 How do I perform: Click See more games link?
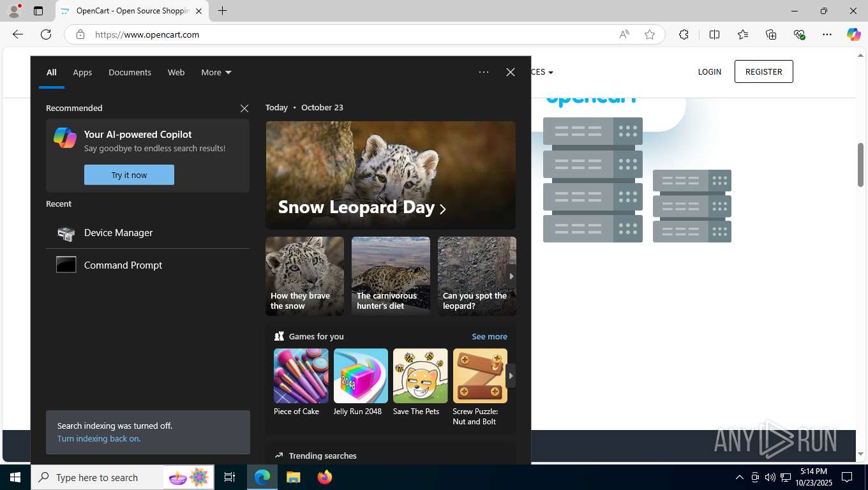[x=490, y=336]
